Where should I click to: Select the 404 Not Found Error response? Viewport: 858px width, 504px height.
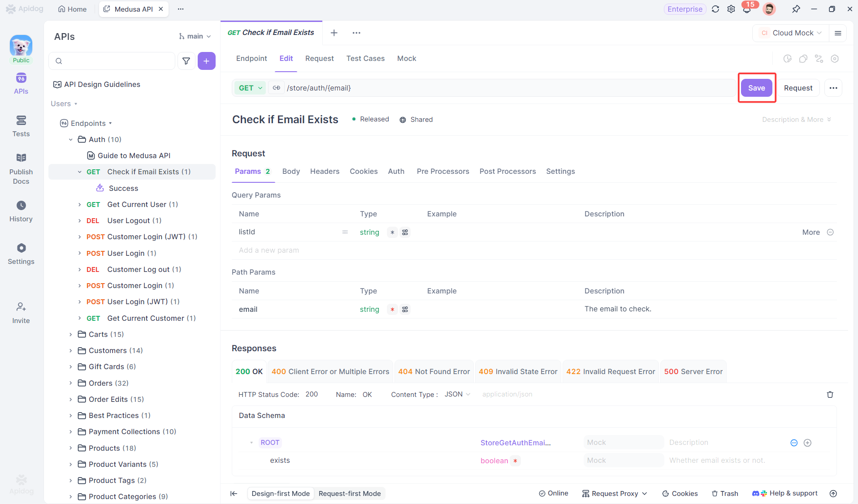coord(434,371)
